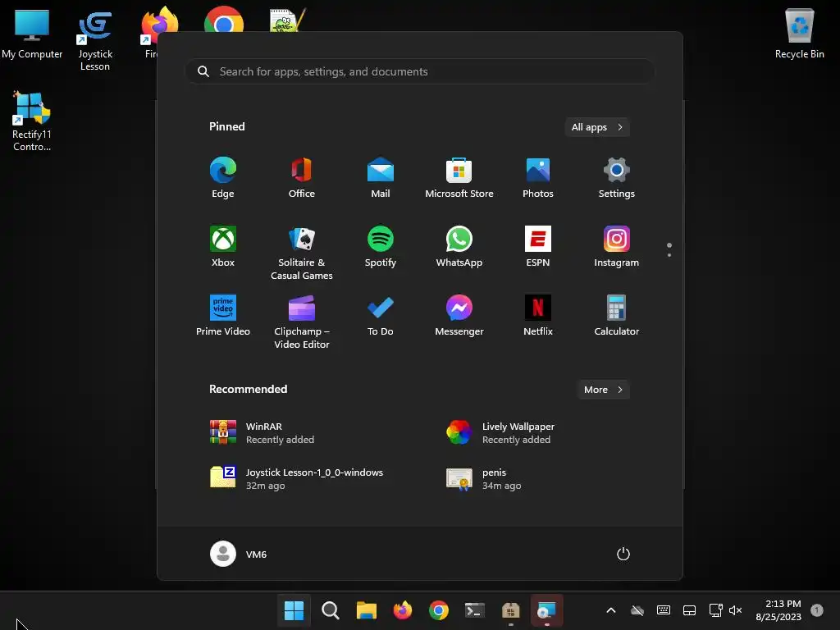
Task: Launch Office from the pinned apps
Action: click(x=302, y=178)
